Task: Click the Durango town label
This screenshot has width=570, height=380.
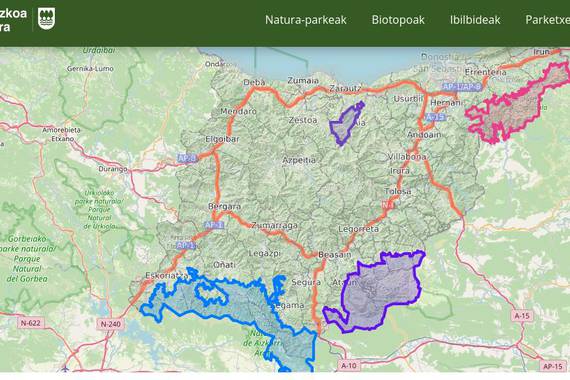Action: (113, 169)
